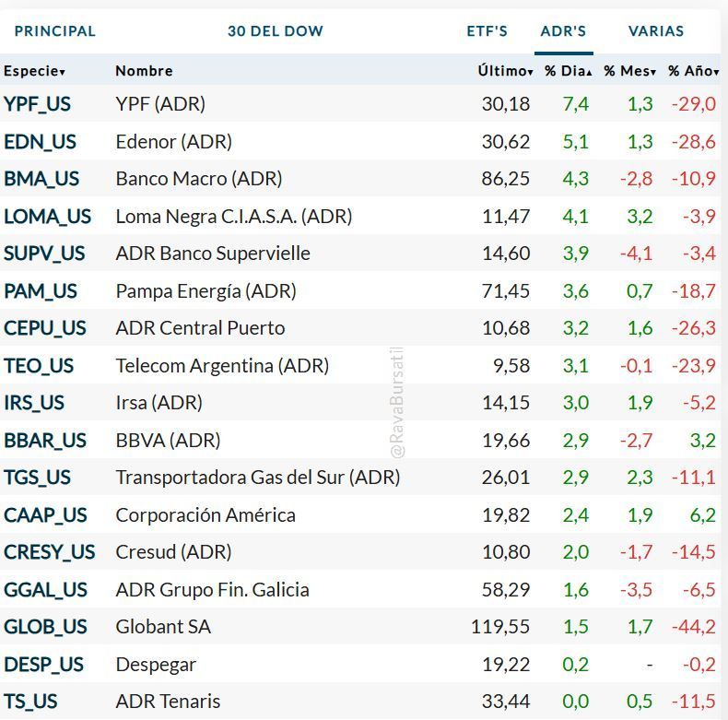Open the GGAL_US ticker link
Image resolution: width=728 pixels, height=720 pixels.
tap(45, 590)
